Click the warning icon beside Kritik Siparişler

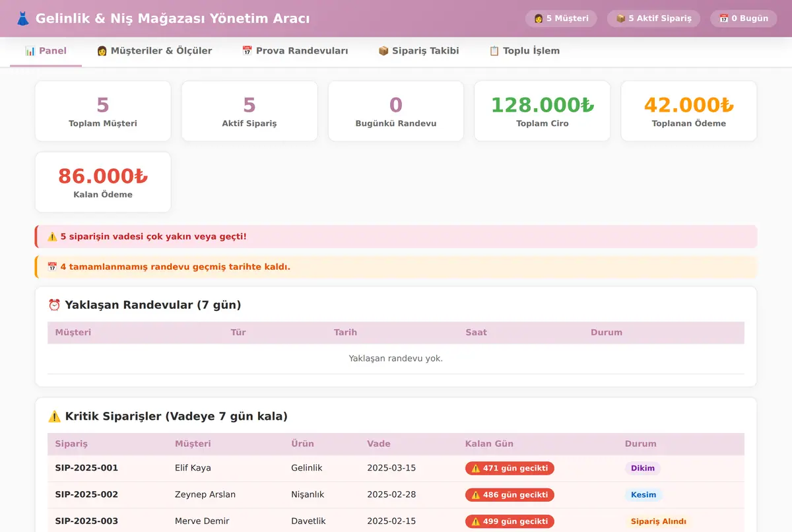point(55,416)
